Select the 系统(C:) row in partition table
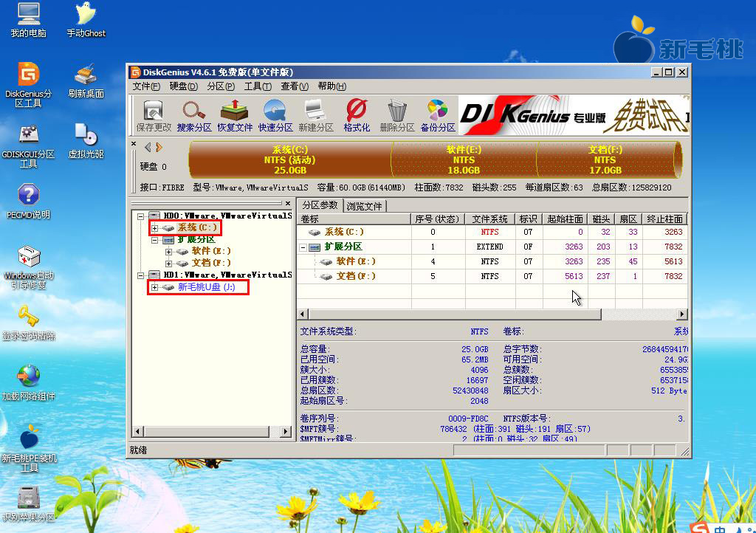 tap(492, 232)
